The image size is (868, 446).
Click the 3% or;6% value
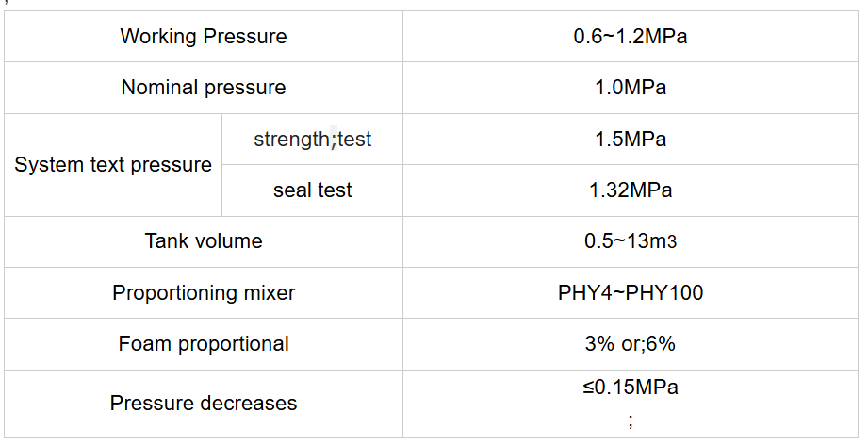tap(630, 344)
